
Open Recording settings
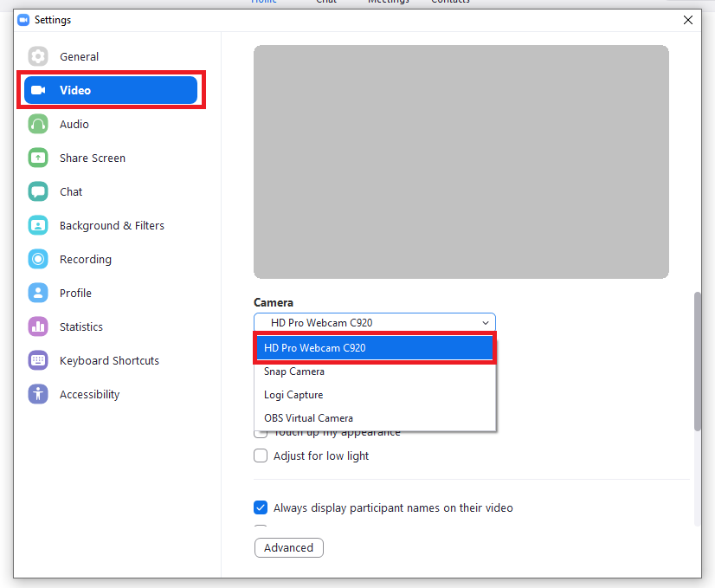coord(111,259)
